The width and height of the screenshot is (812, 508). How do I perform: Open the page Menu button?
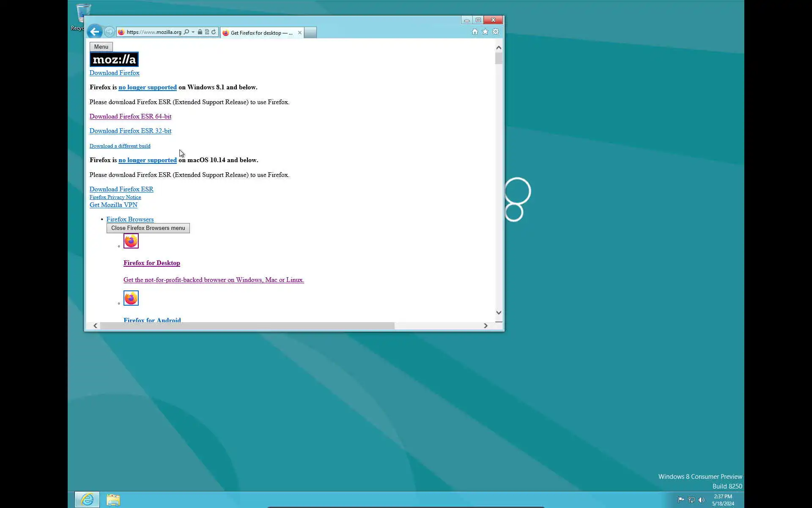click(x=101, y=47)
